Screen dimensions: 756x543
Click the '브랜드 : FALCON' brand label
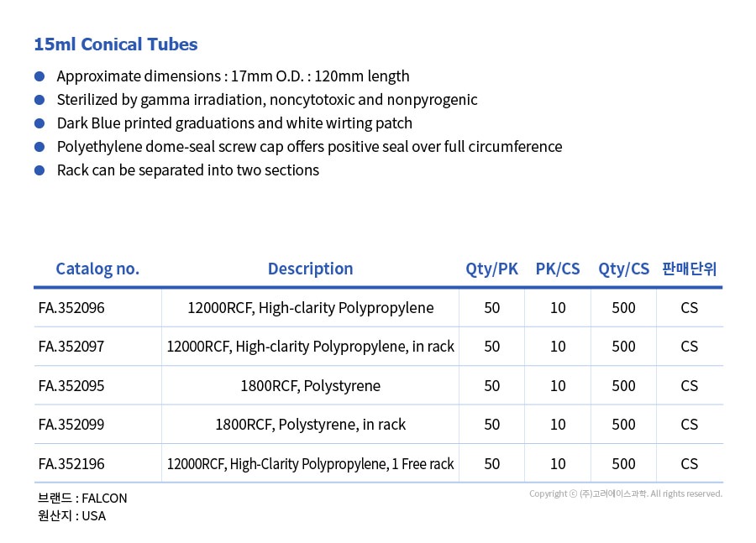click(x=82, y=498)
